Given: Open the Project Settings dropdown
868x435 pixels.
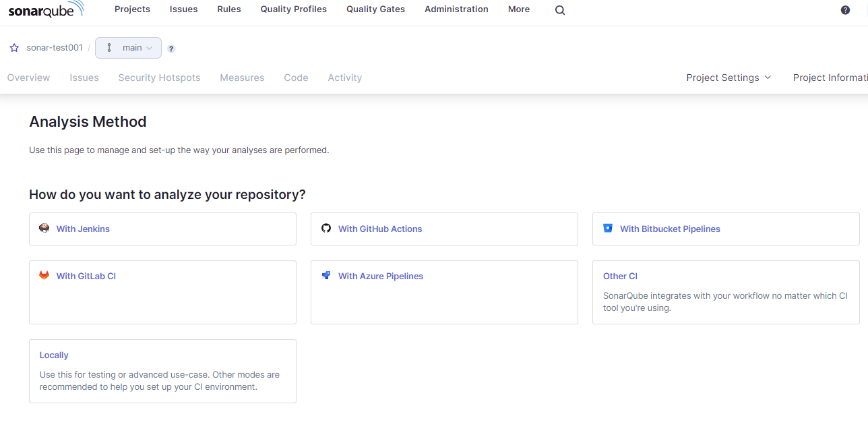Looking at the screenshot, I should (x=728, y=78).
